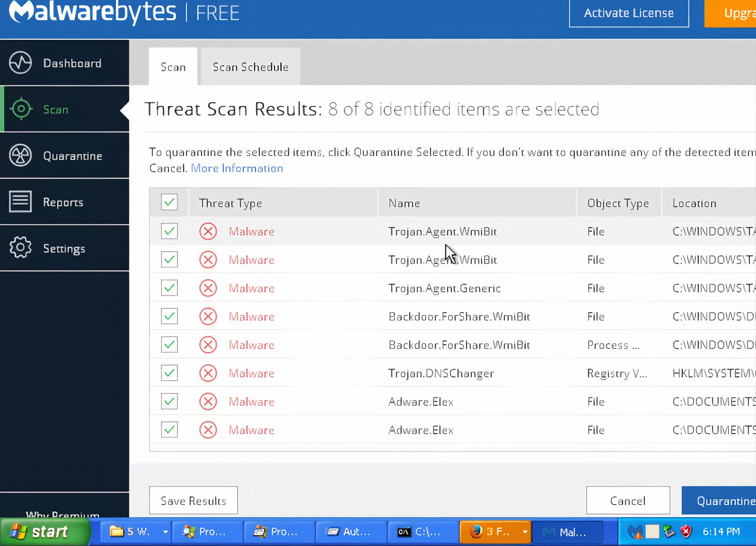Open the Windows start button
This screenshot has width=756, height=546.
(x=45, y=532)
